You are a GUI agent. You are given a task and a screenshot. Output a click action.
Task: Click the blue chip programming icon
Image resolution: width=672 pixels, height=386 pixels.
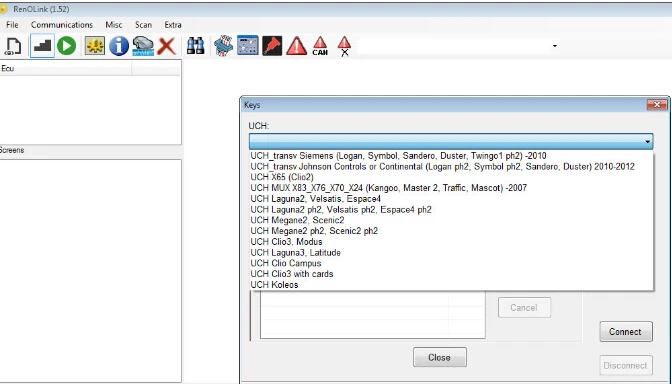tap(224, 46)
